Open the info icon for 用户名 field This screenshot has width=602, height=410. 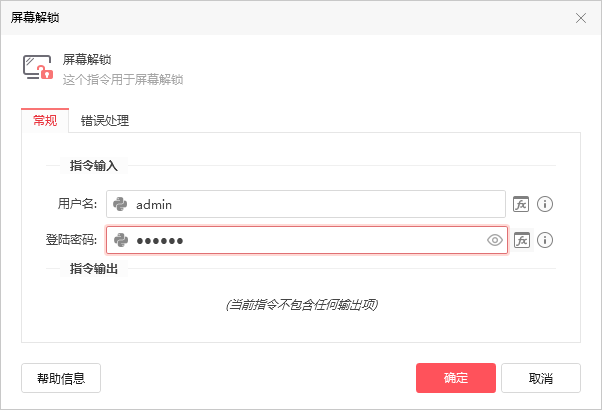tap(545, 204)
